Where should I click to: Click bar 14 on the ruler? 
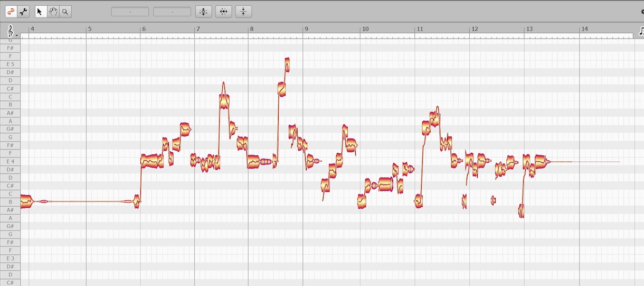(584, 29)
